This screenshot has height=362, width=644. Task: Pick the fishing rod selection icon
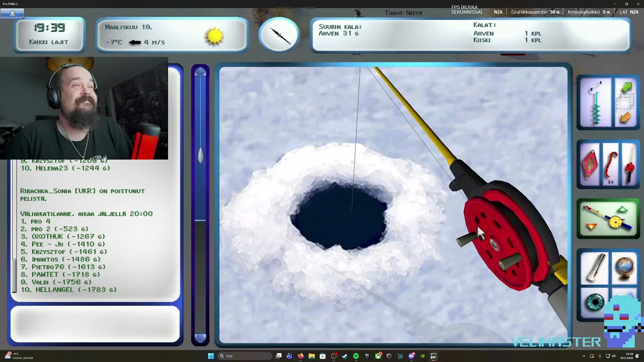tap(629, 164)
